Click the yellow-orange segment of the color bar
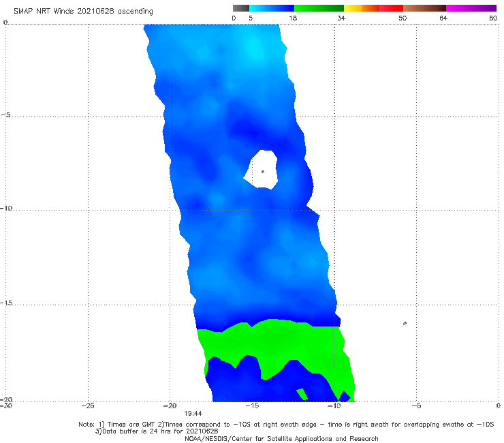The height and width of the screenshot is (443, 504). 362,8
